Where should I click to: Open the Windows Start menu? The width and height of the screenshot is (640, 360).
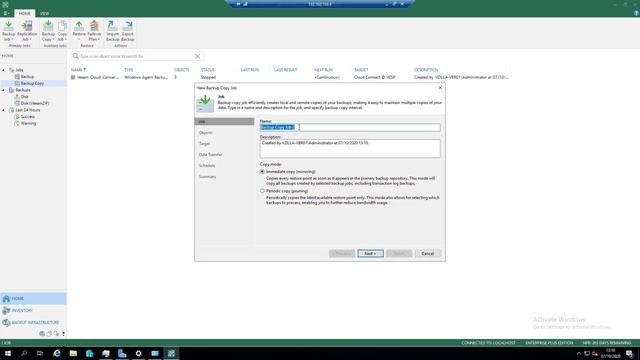pyautogui.click(x=8, y=353)
